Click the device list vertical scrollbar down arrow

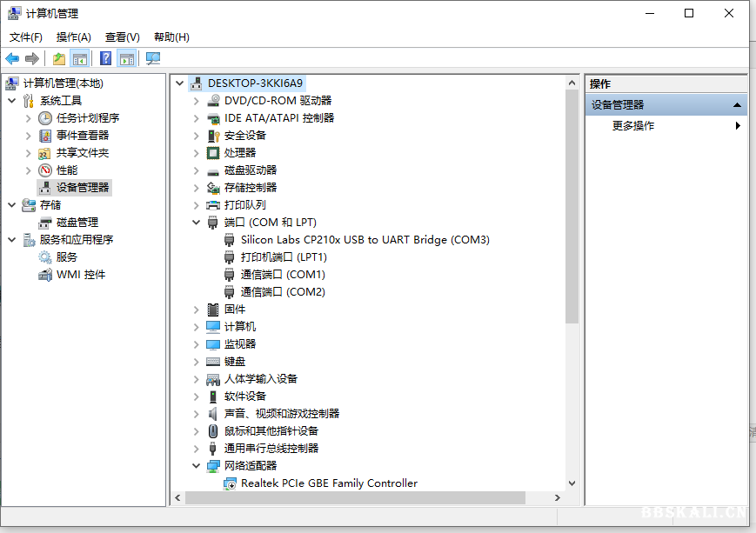pos(572,483)
